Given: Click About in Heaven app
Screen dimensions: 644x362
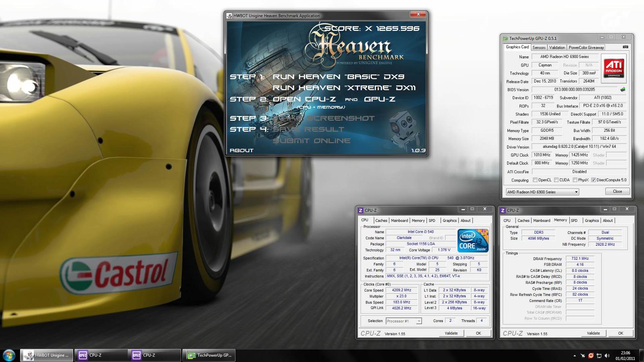Looking at the screenshot, I should (242, 151).
